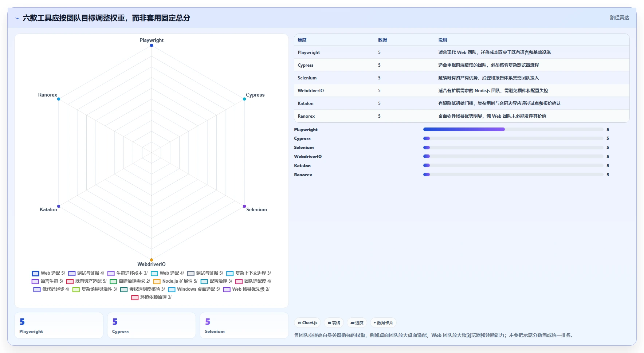Toggle the 'Node.js 扩展性 5/' legend entry
The height and width of the screenshot is (353, 644).
(175, 281)
